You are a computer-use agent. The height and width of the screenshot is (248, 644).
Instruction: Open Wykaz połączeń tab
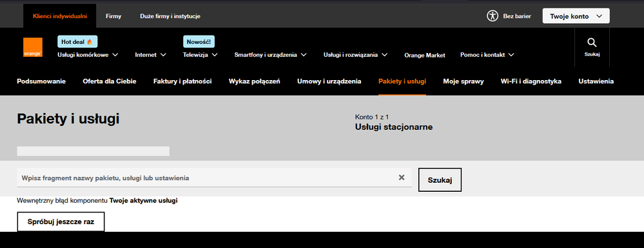(254, 81)
